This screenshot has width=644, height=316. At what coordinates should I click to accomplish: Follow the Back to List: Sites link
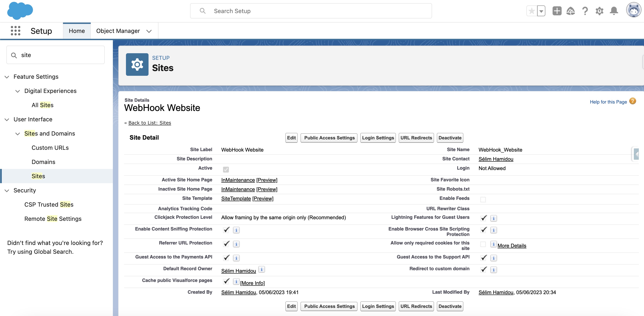pos(149,123)
